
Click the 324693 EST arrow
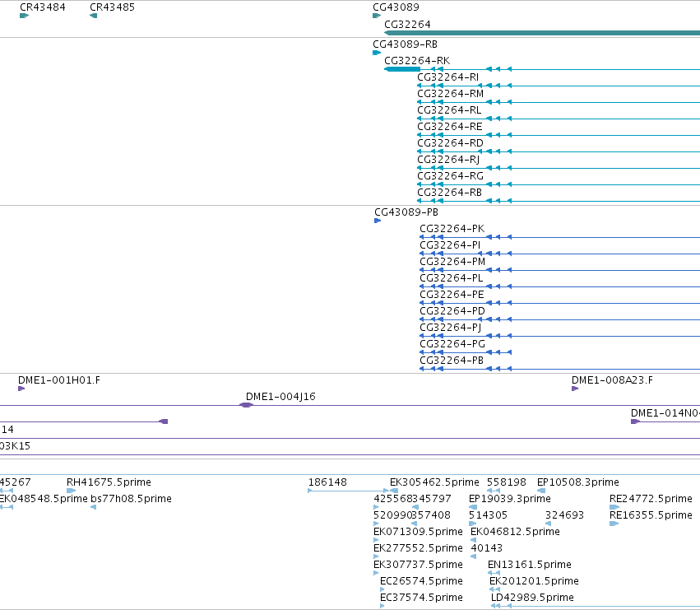tap(548, 524)
